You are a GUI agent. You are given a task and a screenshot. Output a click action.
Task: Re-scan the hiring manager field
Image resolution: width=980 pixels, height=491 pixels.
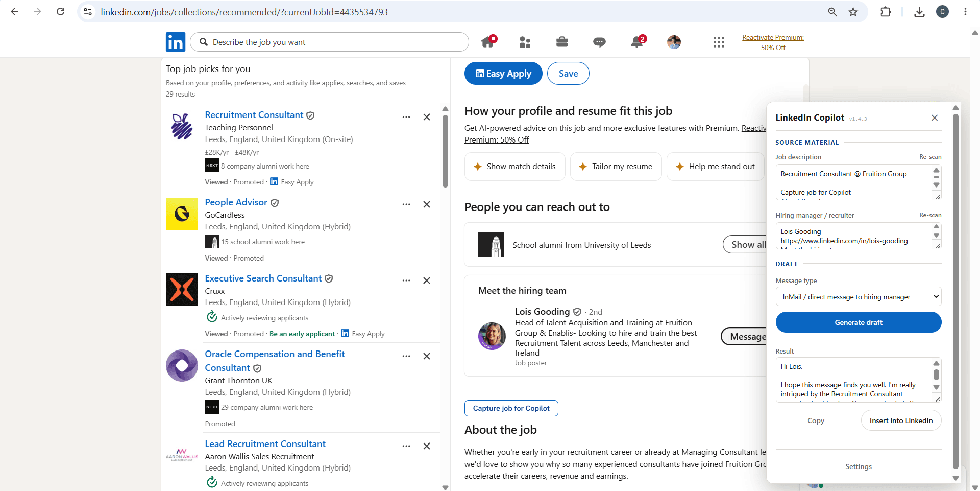click(930, 215)
